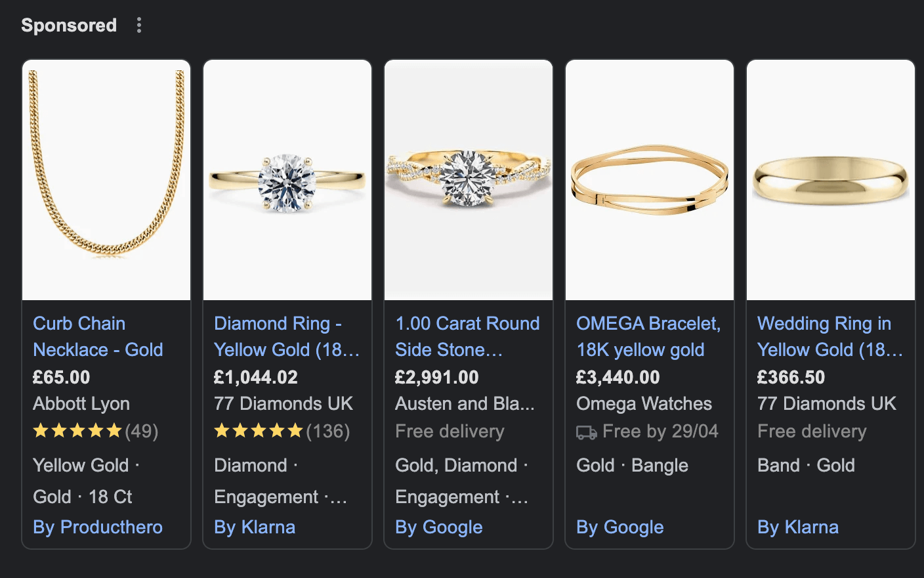This screenshot has width=924, height=578.
Task: Click the star rating for the Diamond Ring
Action: (258, 431)
